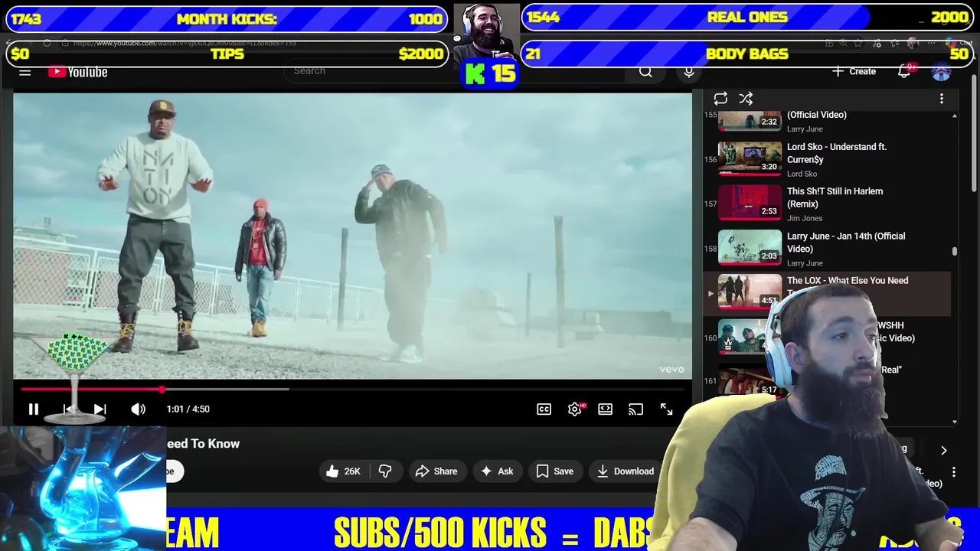Screen dimensions: 980x551
Task: Dislike the video
Action: (x=385, y=471)
